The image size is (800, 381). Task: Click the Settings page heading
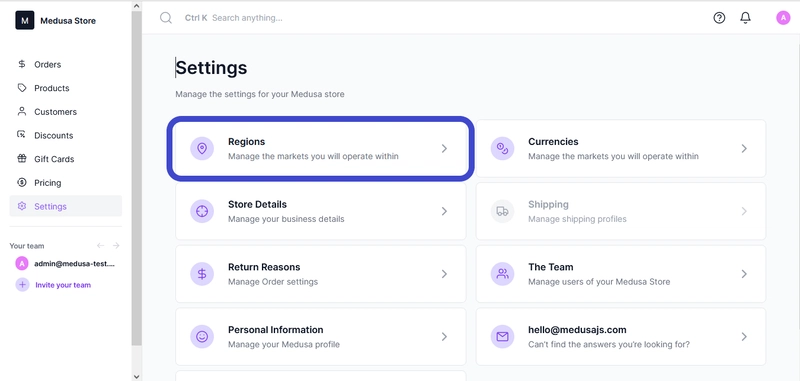tap(211, 68)
